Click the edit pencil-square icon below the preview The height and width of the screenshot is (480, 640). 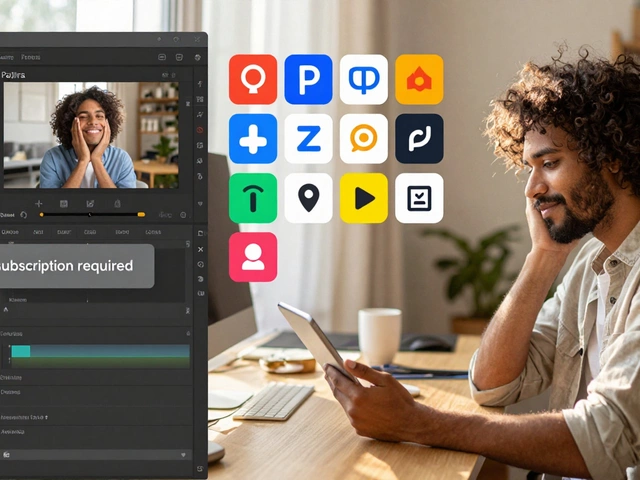pos(90,203)
